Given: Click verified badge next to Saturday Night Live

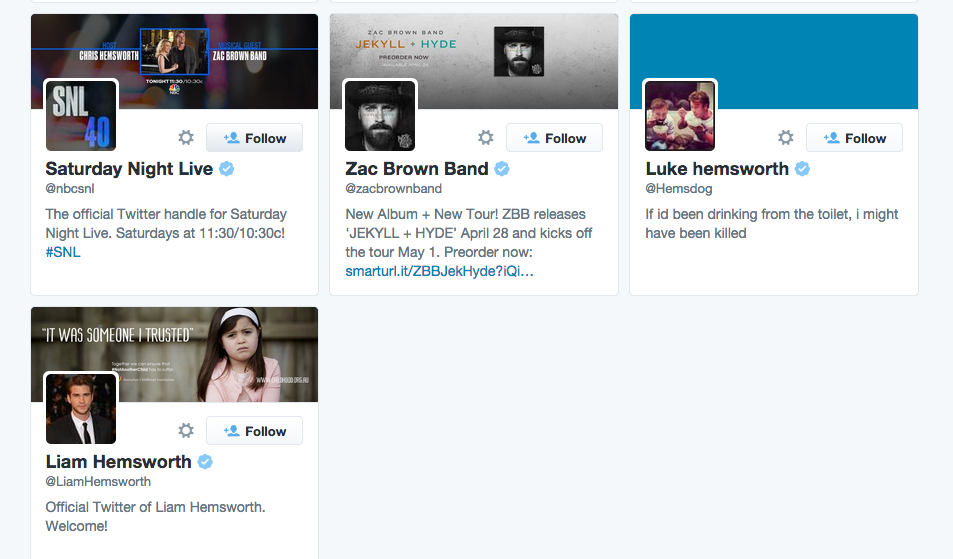Looking at the screenshot, I should click(227, 169).
